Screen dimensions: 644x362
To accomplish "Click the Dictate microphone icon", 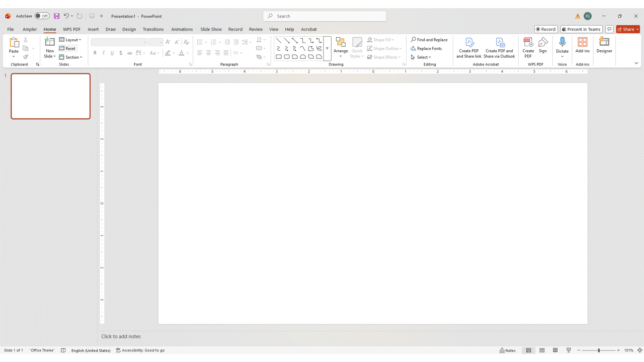I will [x=562, y=42].
